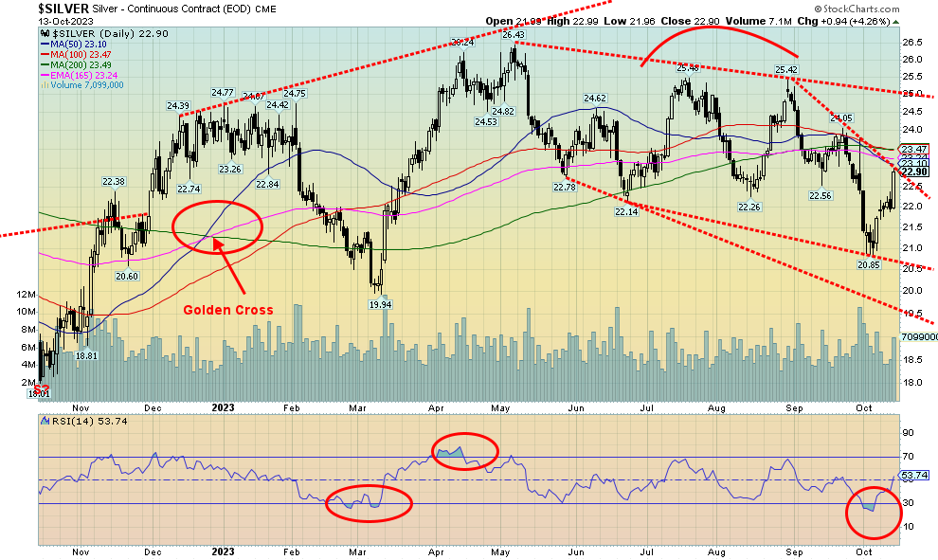938x560 pixels.
Task: Click the 19.94 March low label
Action: pos(379,304)
